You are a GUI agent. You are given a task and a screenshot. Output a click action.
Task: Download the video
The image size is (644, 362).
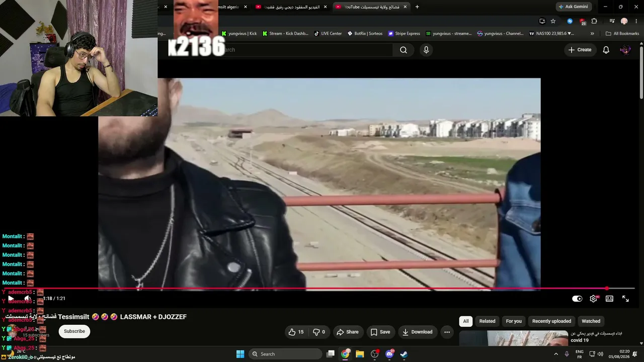[x=417, y=332]
